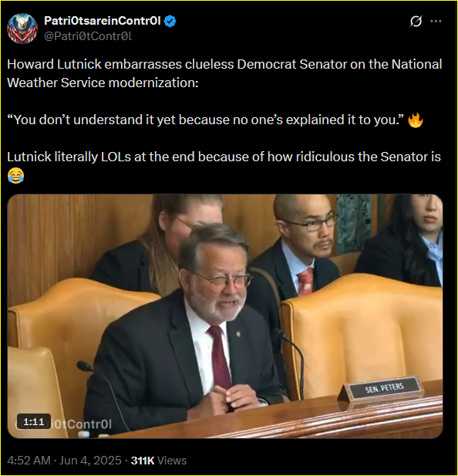Open the eagle profile avatar
Viewport: 458px width, 476px height.
coord(22,29)
